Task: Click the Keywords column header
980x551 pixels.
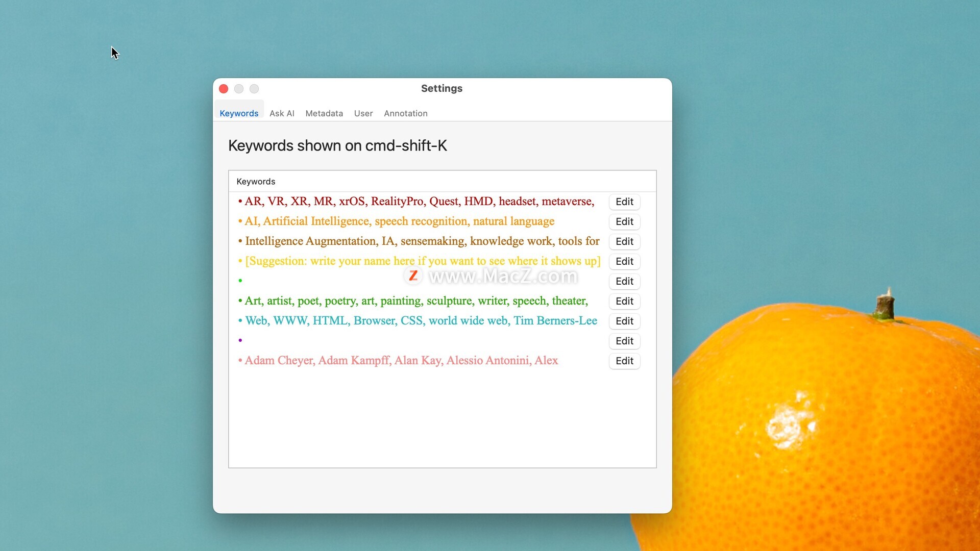Action: pos(442,182)
